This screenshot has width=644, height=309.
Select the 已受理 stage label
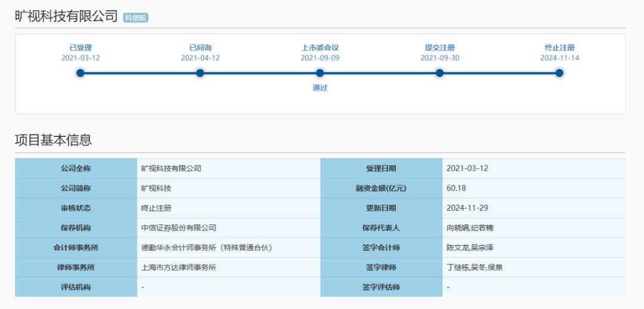80,48
